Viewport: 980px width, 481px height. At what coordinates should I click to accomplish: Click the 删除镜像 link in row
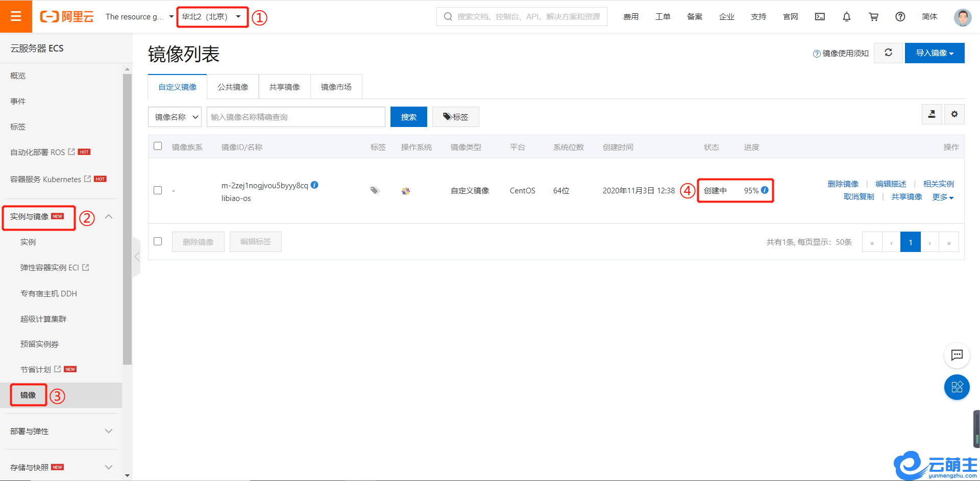[843, 184]
